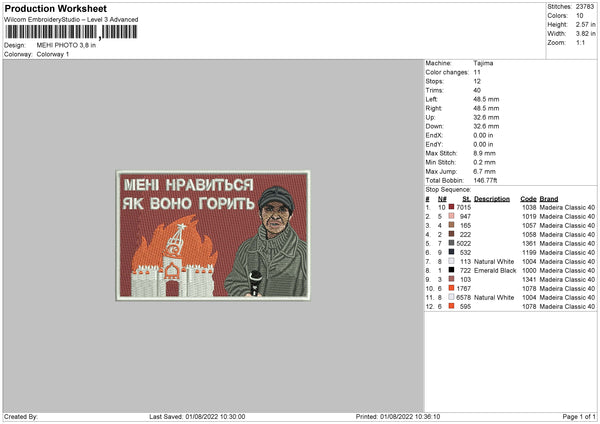This screenshot has width=600, height=424.
Task: Click the Height value 2.57 in
Action: 585,24
